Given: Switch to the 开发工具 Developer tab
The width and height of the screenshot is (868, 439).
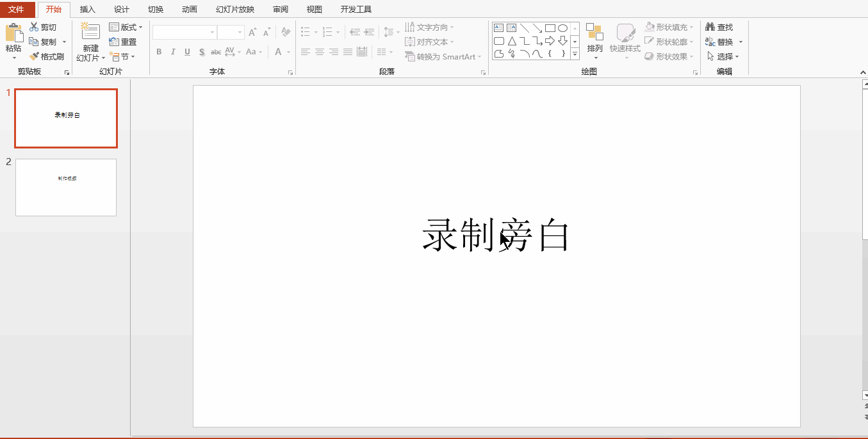Looking at the screenshot, I should [x=356, y=10].
